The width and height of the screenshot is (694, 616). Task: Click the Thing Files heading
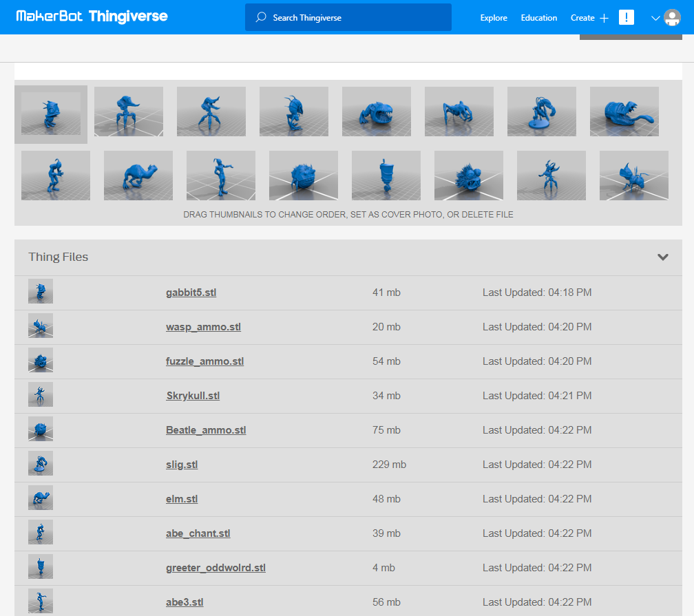59,257
